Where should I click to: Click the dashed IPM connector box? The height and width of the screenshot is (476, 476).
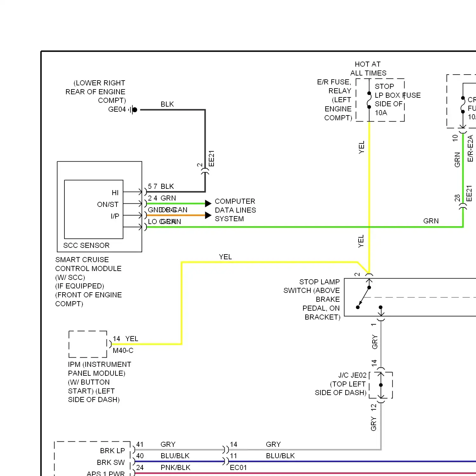tap(88, 344)
